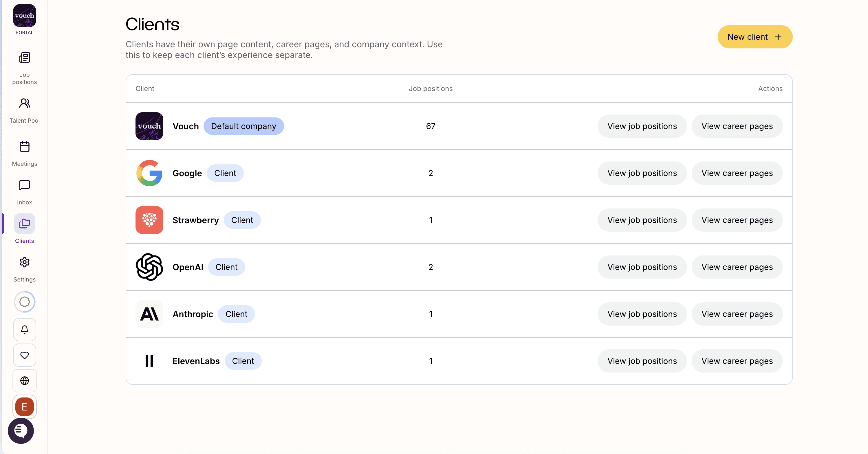This screenshot has width=868, height=454.
Task: Open the user avatar E menu
Action: click(24, 406)
